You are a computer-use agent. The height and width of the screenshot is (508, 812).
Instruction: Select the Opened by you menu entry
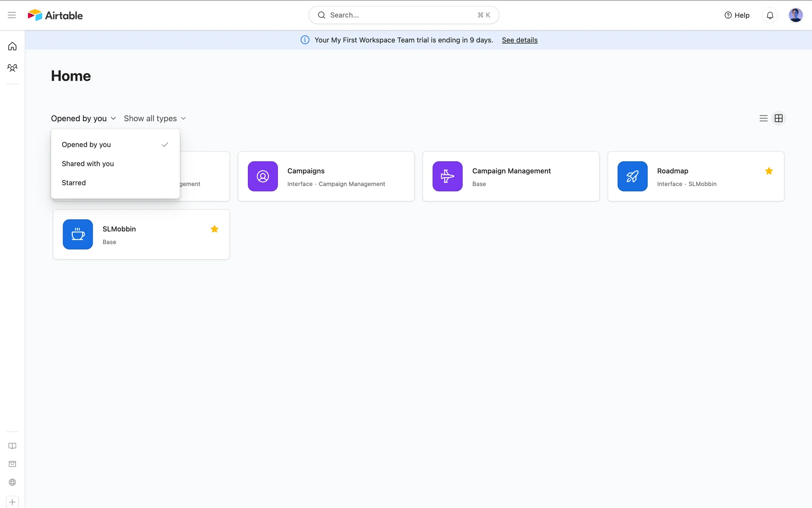click(x=86, y=145)
